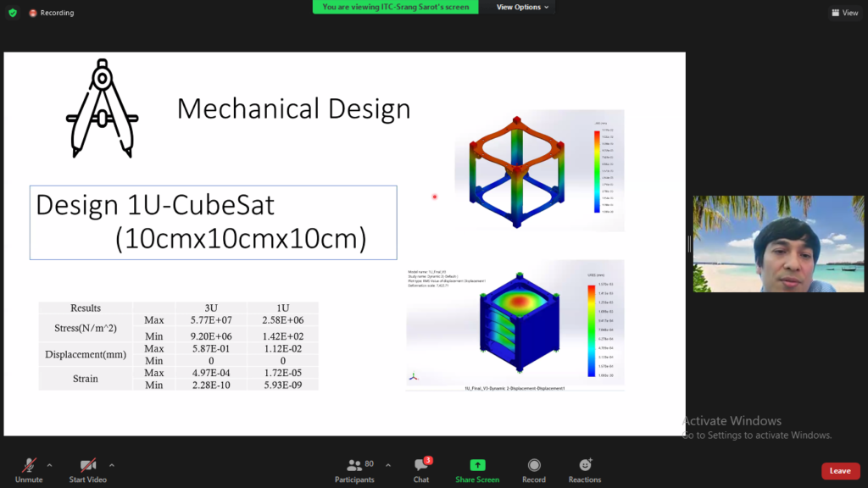
Task: Select the speaker's video thumbnail
Action: click(x=778, y=244)
